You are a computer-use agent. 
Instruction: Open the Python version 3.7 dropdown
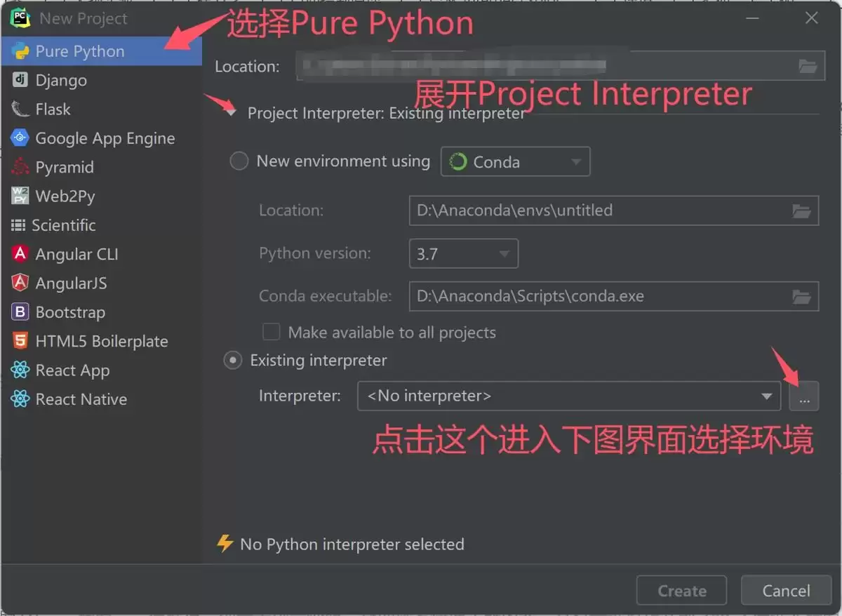pos(464,253)
